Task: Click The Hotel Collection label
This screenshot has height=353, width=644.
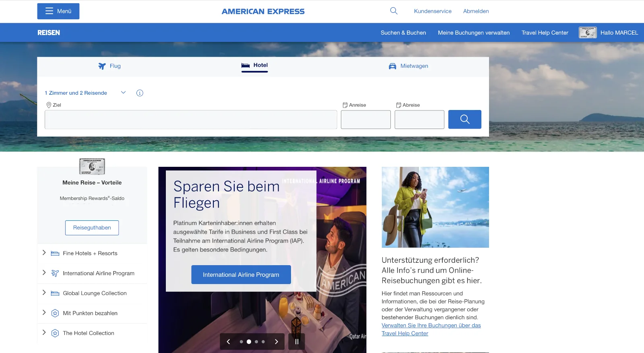Action: pyautogui.click(x=89, y=333)
